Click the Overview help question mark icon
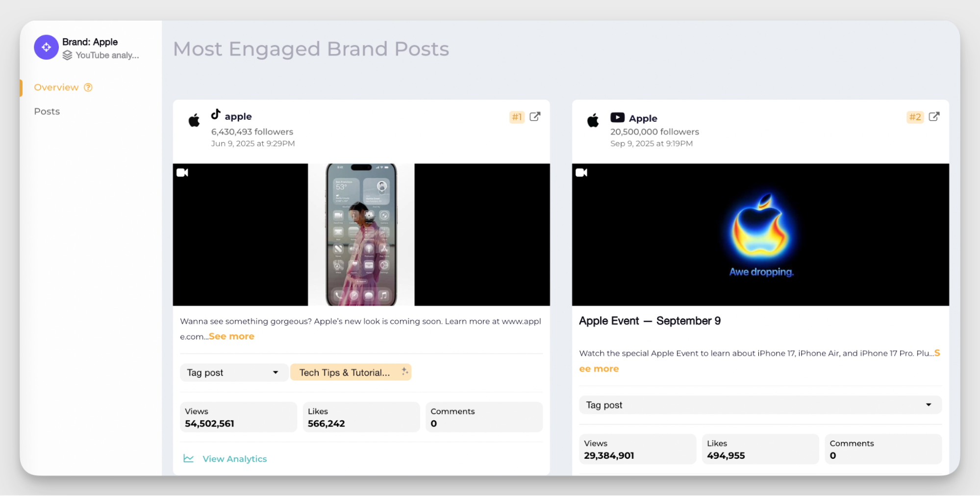This screenshot has width=980, height=496. 88,87
